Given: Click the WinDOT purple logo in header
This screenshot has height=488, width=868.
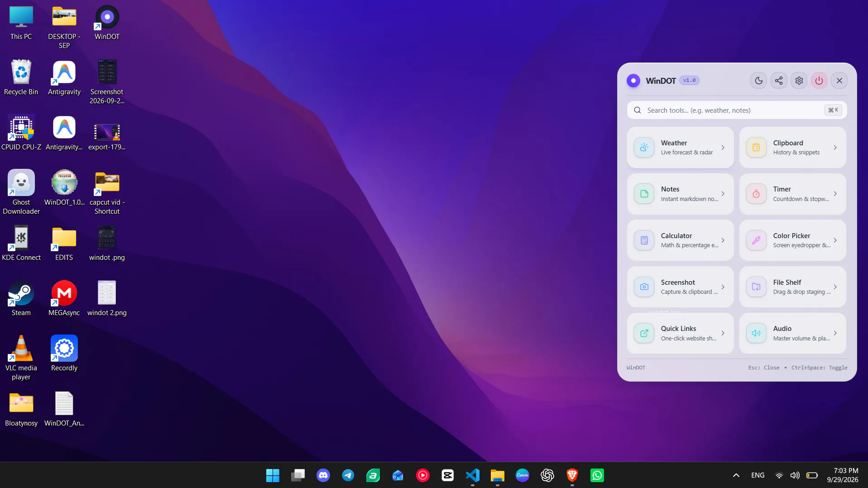Looking at the screenshot, I should point(633,81).
